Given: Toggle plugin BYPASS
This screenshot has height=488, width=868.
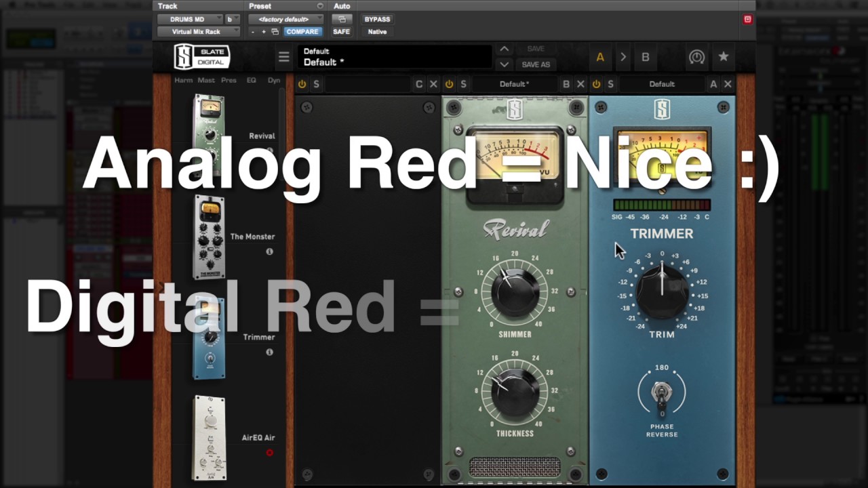Looking at the screenshot, I should (x=377, y=19).
